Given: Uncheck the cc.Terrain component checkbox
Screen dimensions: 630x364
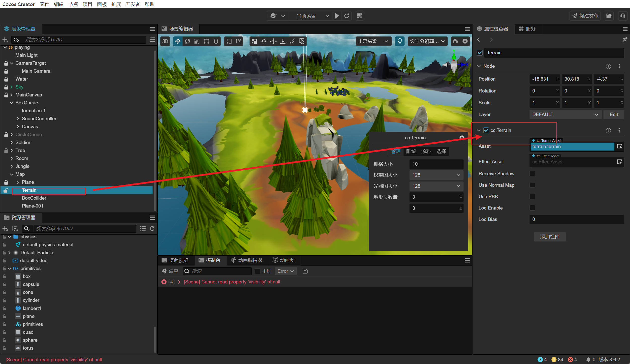Looking at the screenshot, I should point(486,130).
